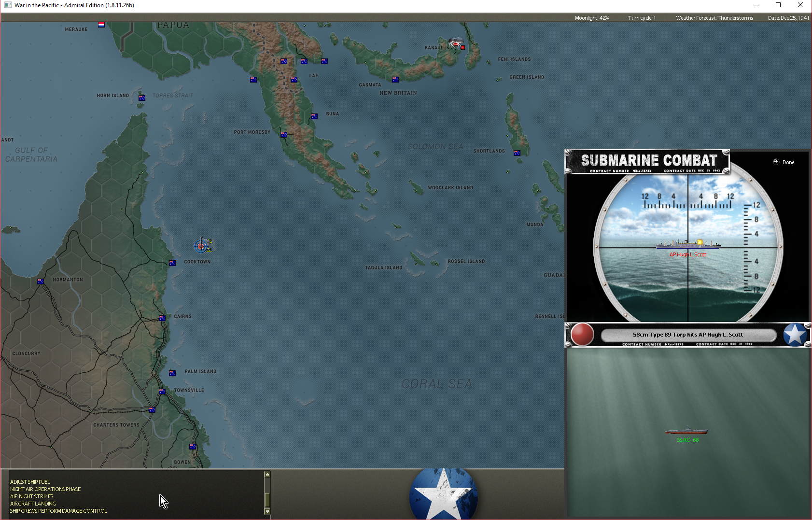This screenshot has width=812, height=520.
Task: Click the 'Moonlight: 42%' status text
Action: coord(592,18)
